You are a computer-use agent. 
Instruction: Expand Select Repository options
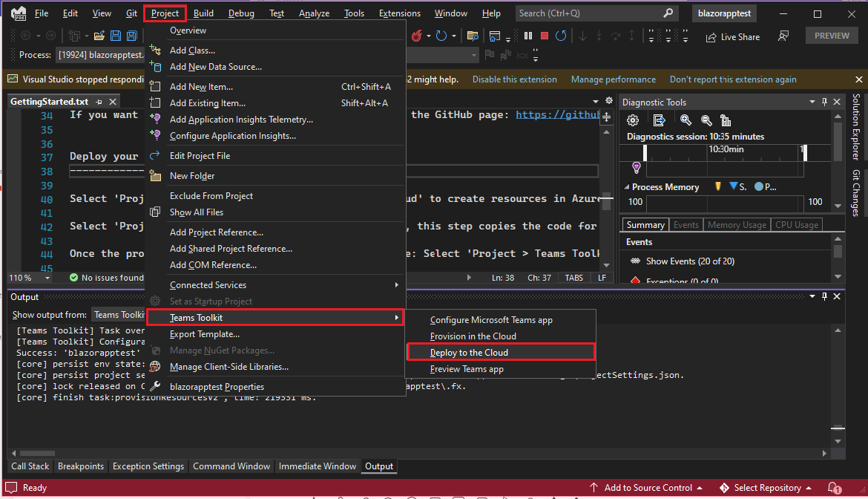[809, 488]
